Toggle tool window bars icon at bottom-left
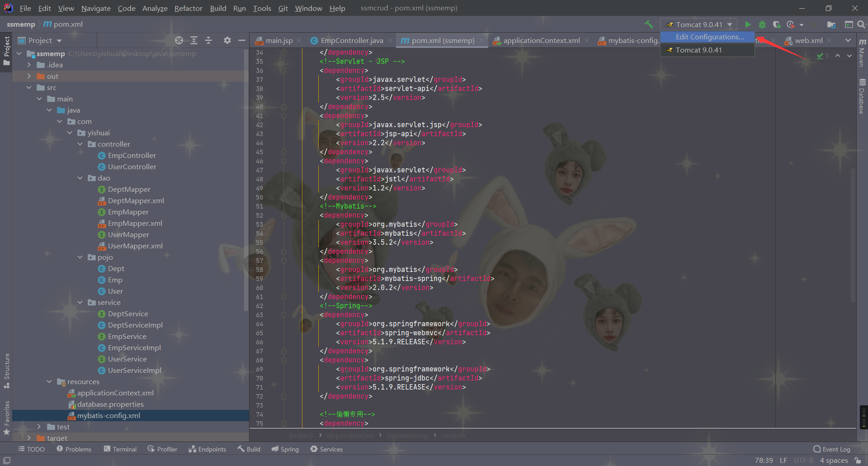Screen dimensions: 868x466 7,460
